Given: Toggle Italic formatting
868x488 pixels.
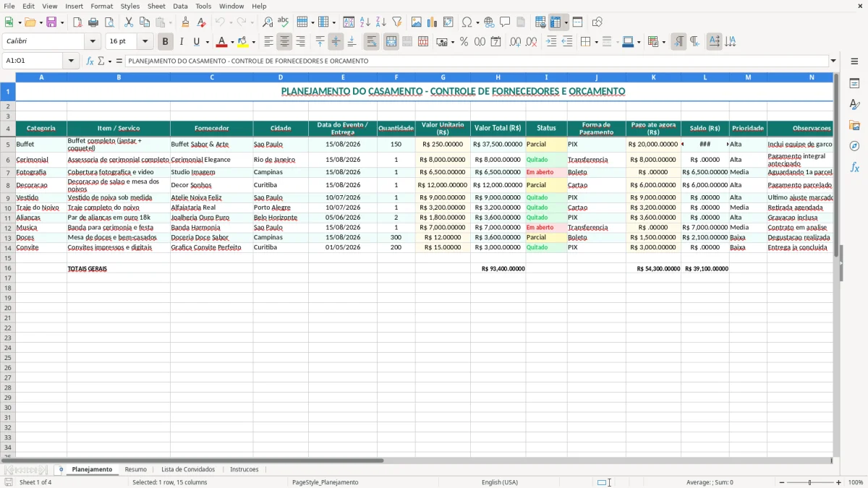Looking at the screenshot, I should (181, 42).
